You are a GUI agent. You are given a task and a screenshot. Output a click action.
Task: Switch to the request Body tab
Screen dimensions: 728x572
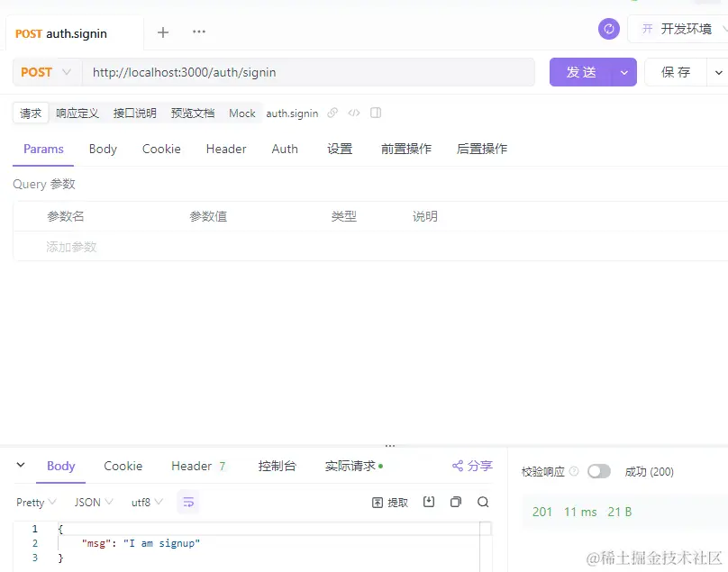[x=103, y=149]
